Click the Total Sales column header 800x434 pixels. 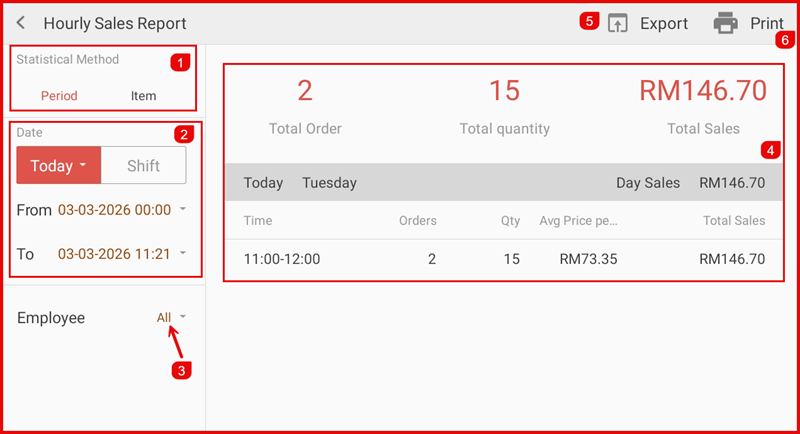[x=733, y=220]
